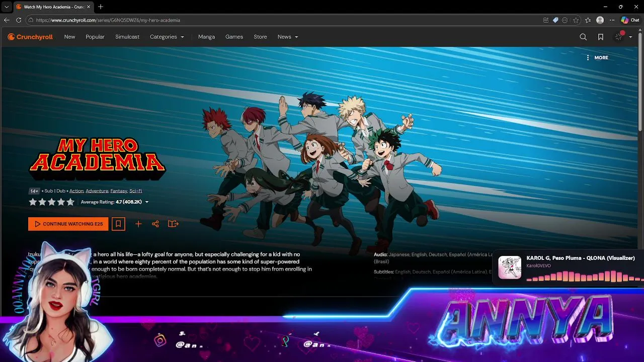Click the KAROL G, Peso Pluma song title

point(581,258)
